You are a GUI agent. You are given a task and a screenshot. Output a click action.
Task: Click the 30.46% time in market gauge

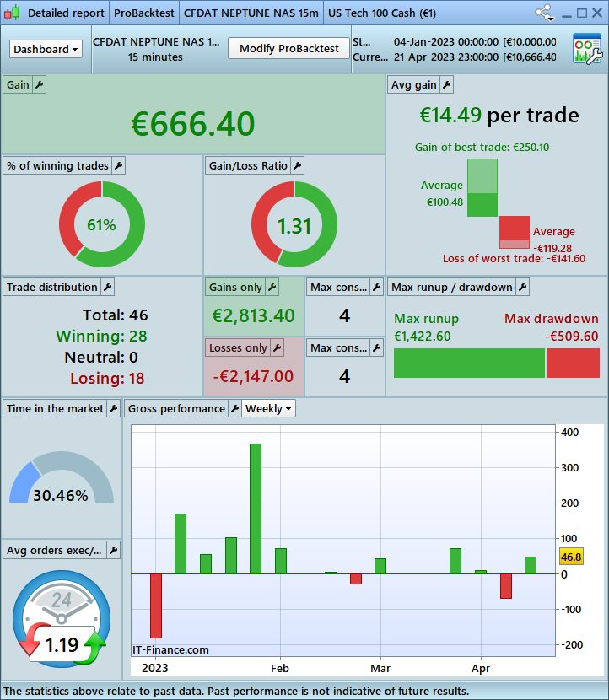click(62, 477)
